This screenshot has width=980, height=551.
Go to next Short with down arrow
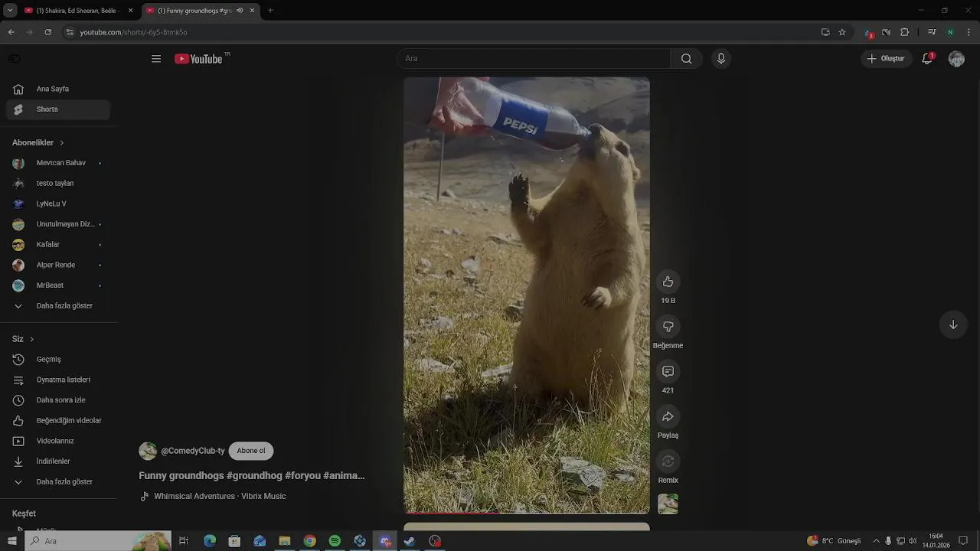pyautogui.click(x=953, y=324)
